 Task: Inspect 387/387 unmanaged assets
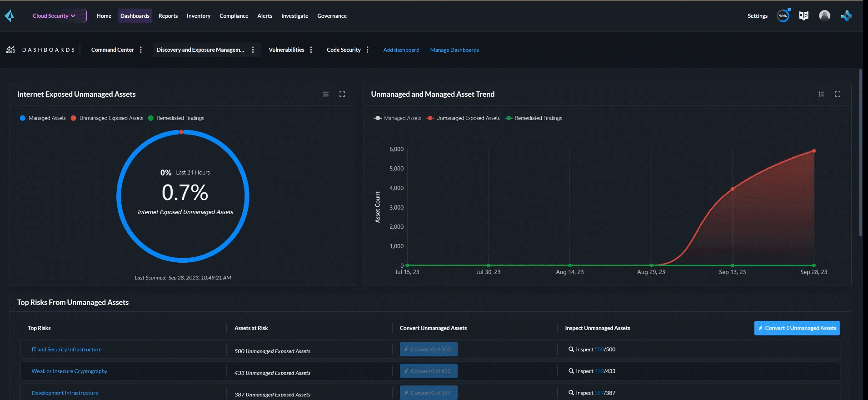pos(592,393)
